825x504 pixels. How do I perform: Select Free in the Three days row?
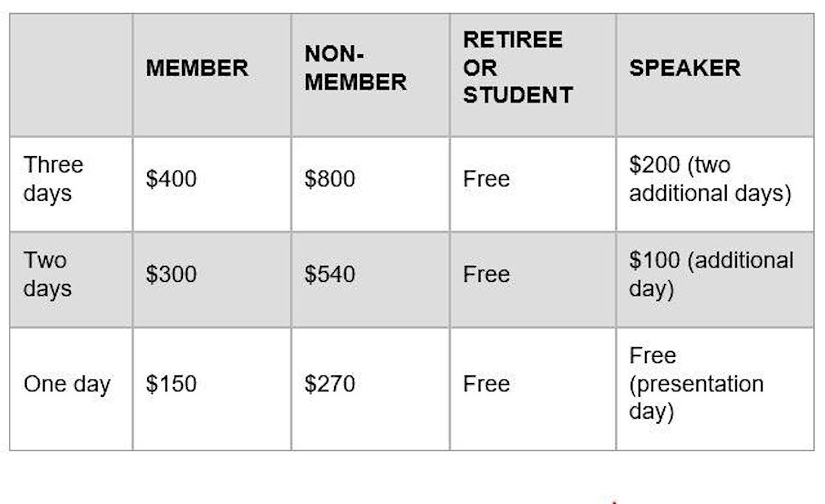(x=486, y=179)
